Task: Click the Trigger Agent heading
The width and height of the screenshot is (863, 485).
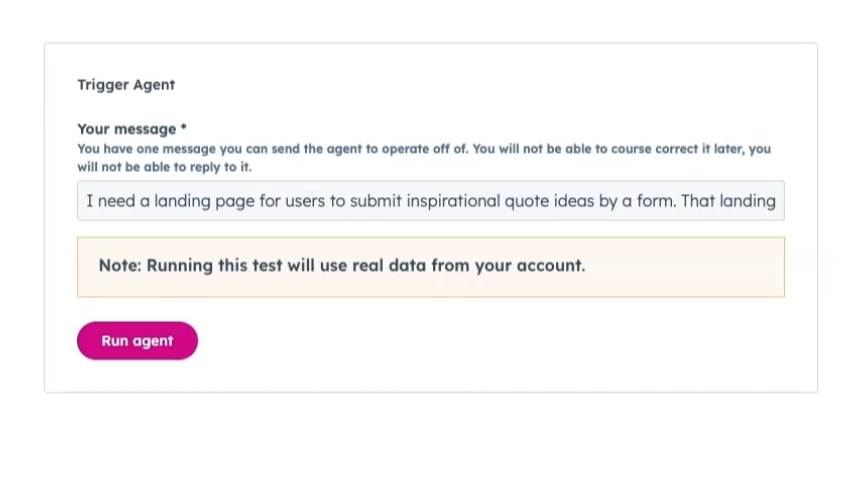Action: (x=126, y=85)
